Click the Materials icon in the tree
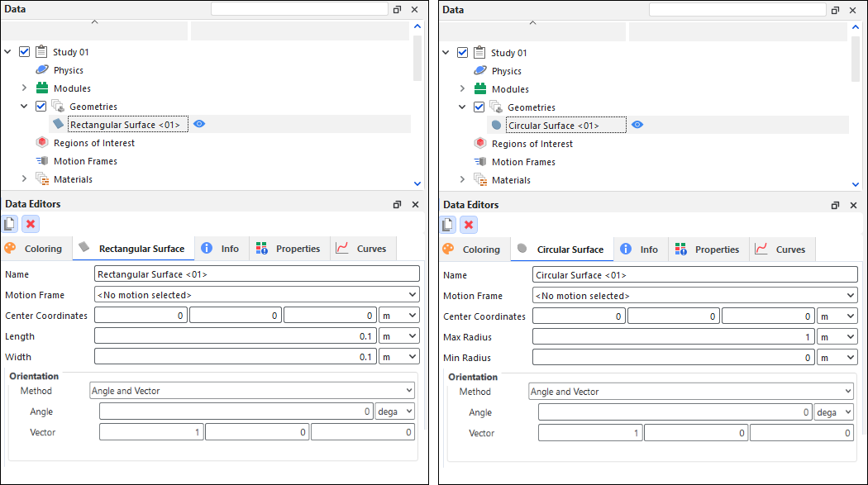The height and width of the screenshot is (485, 868). (x=41, y=179)
